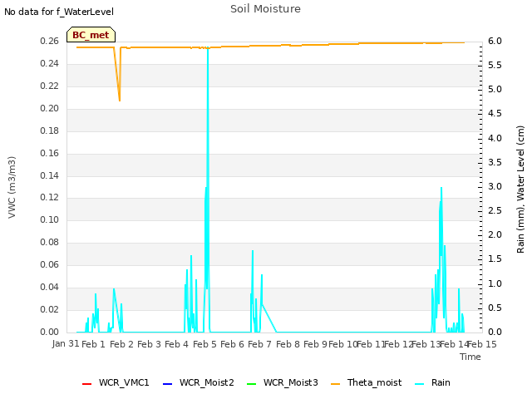
Task: Click the 0.14 VWC axis value
Action: (x=49, y=175)
